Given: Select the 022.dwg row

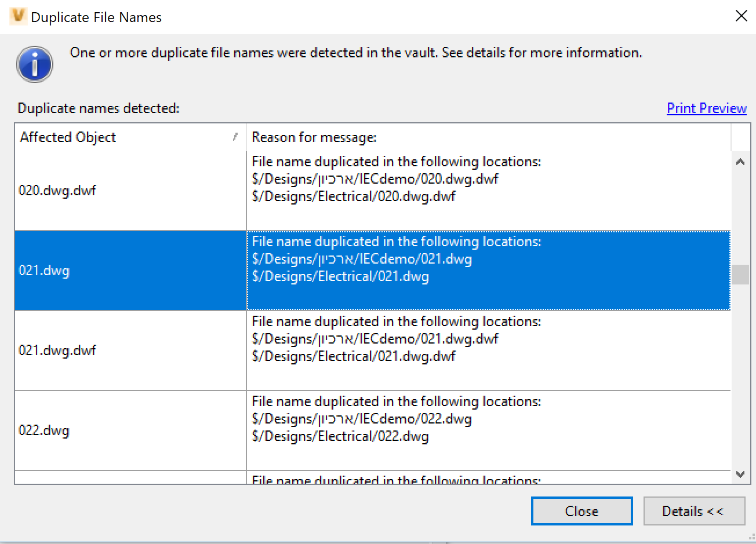Looking at the screenshot, I should (372, 430).
